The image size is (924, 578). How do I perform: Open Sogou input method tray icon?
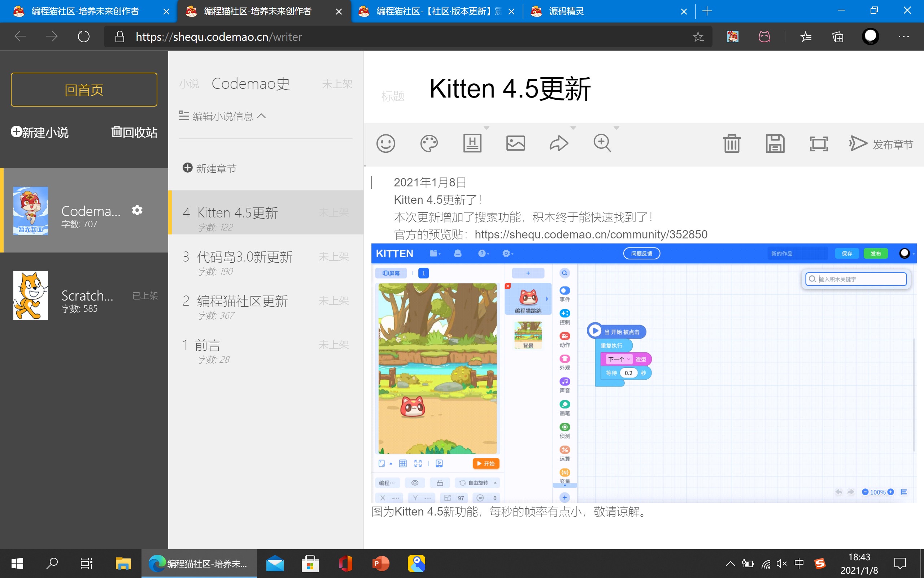click(820, 564)
